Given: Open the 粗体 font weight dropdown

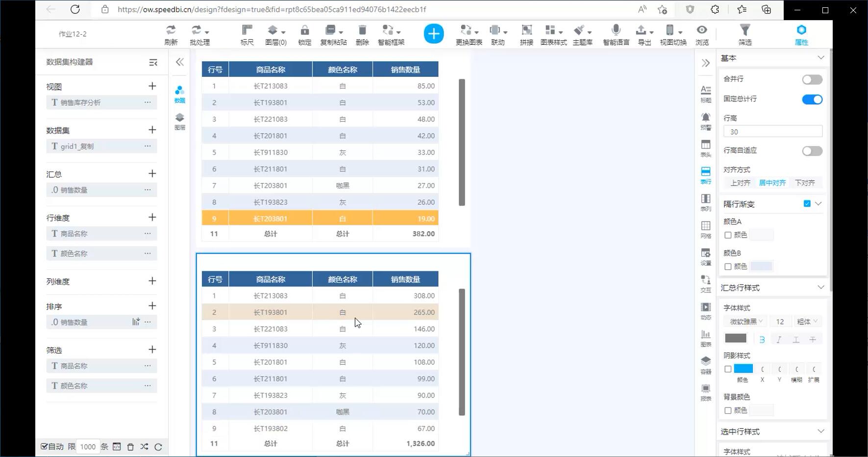Looking at the screenshot, I should tap(807, 322).
